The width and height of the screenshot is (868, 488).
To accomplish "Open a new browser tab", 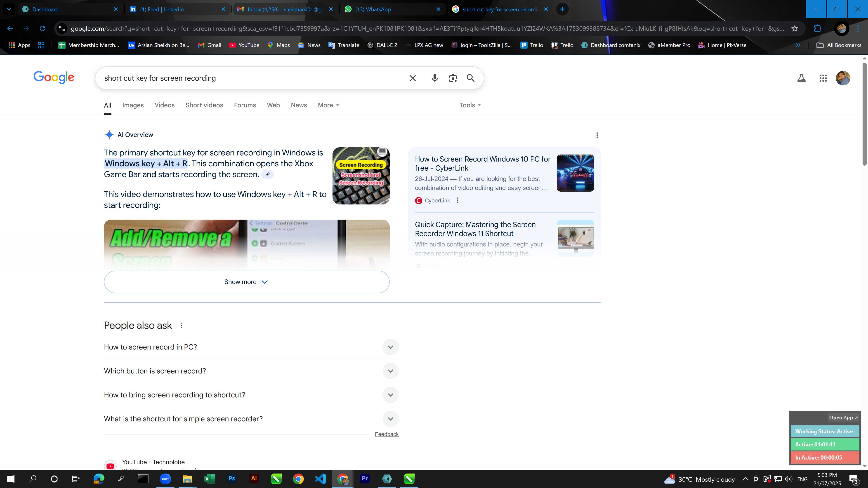I will pyautogui.click(x=562, y=9).
